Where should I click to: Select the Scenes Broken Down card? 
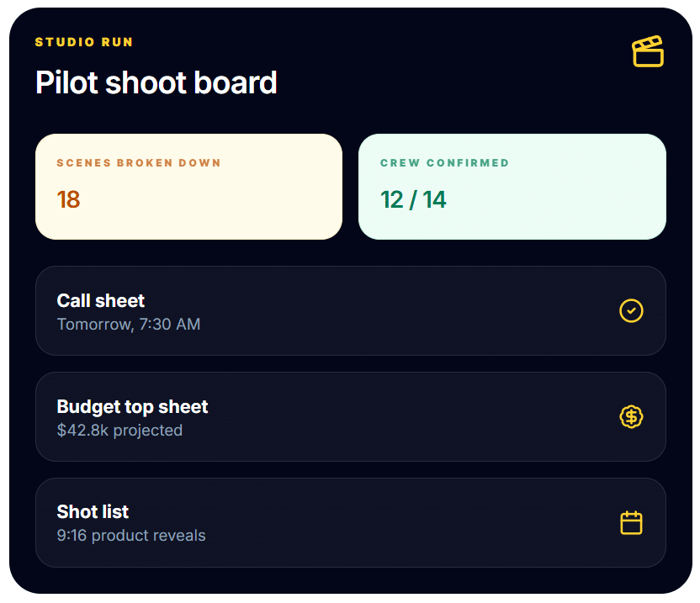188,187
